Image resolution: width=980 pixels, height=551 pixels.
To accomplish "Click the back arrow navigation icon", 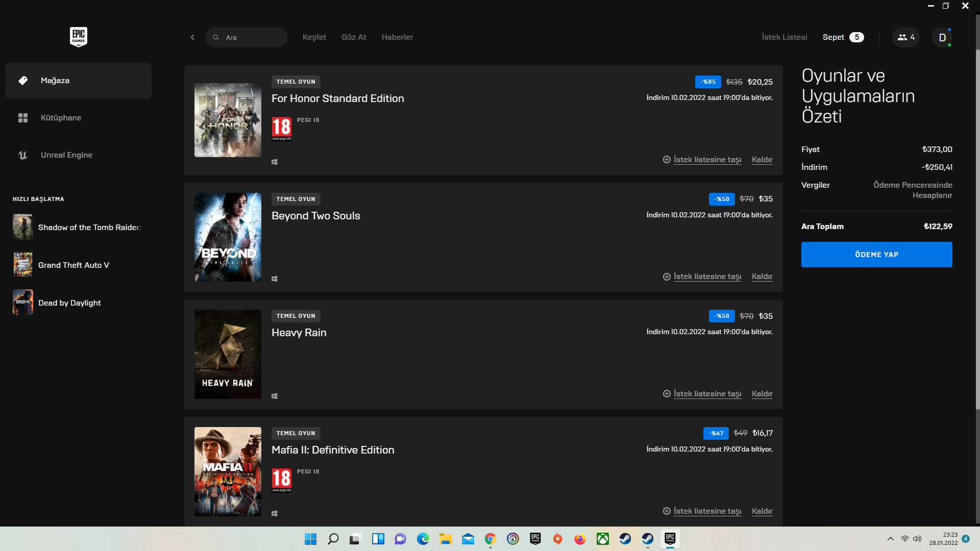I will coord(192,37).
